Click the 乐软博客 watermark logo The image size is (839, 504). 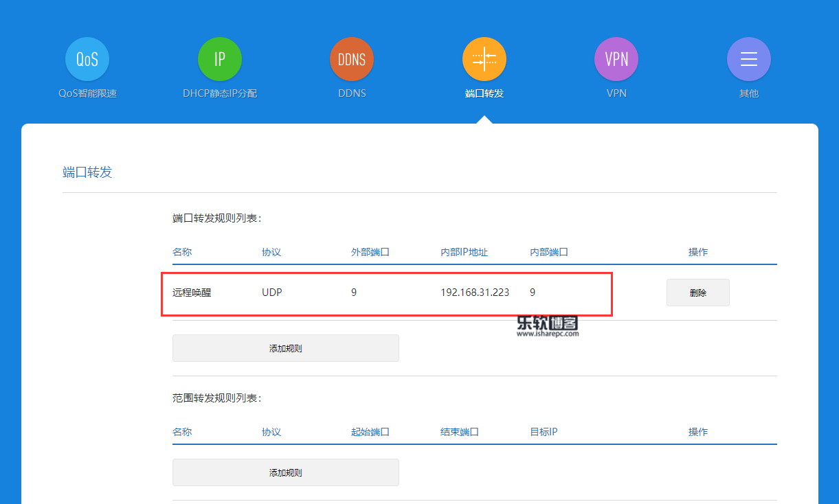click(547, 325)
